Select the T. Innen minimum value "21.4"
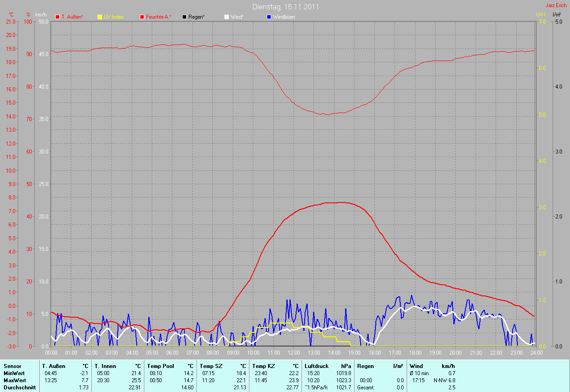Image resolution: width=570 pixels, height=392 pixels. (x=136, y=373)
